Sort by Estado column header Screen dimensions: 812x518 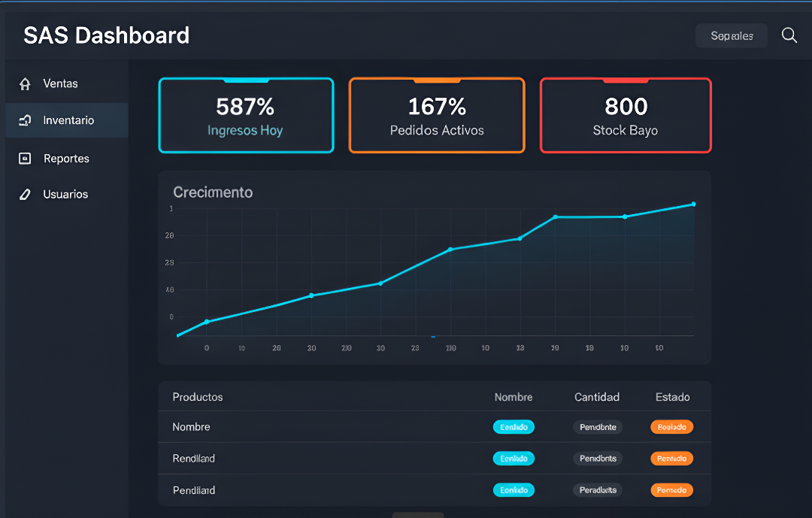pyautogui.click(x=672, y=397)
